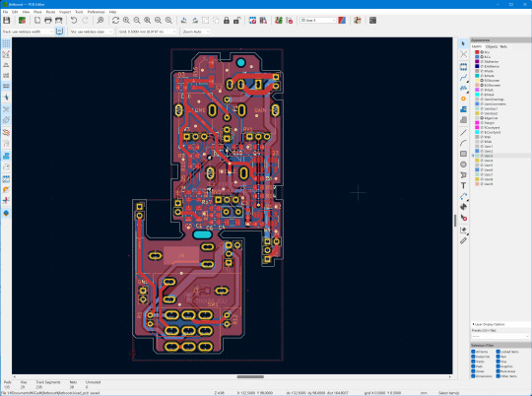
Task: Zoom out of the board
Action: click(x=137, y=21)
